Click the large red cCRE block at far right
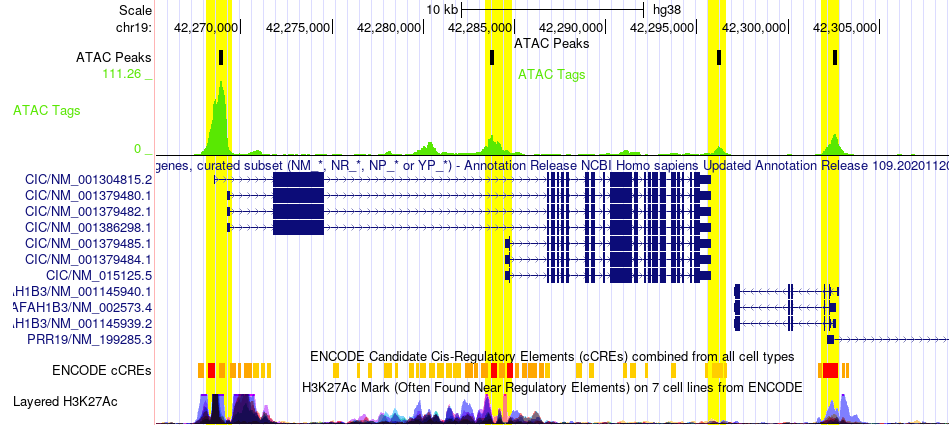The width and height of the screenshot is (950, 425). coord(828,370)
